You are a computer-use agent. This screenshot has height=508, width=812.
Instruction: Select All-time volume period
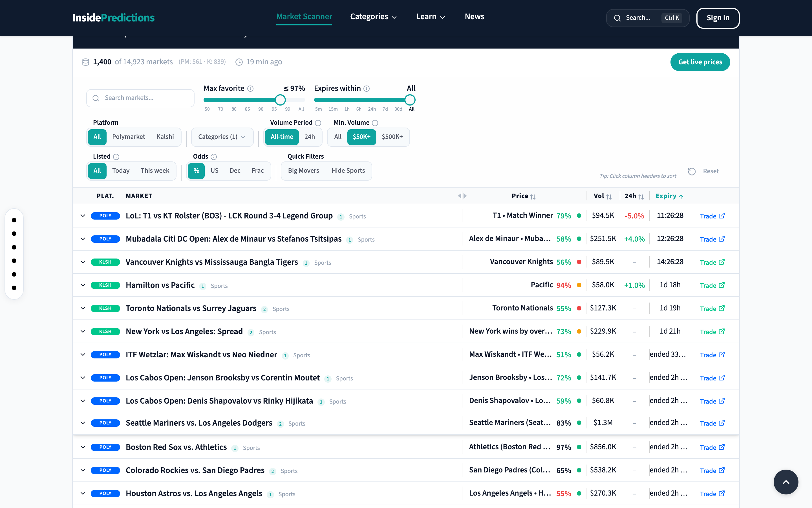click(x=282, y=137)
